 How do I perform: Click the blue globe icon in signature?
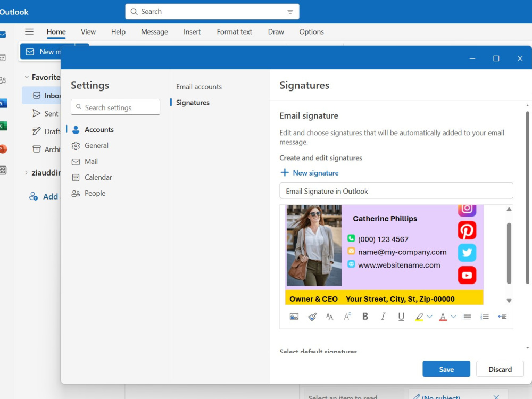pyautogui.click(x=351, y=264)
